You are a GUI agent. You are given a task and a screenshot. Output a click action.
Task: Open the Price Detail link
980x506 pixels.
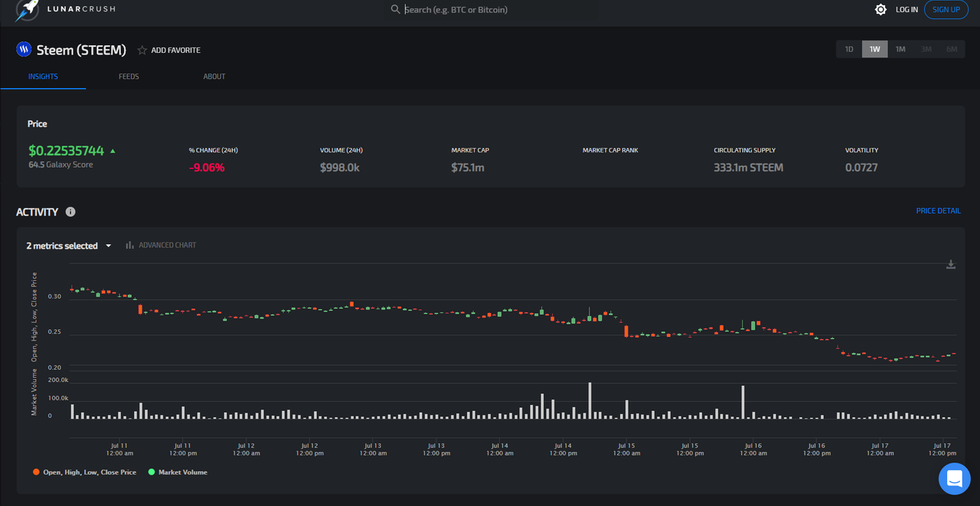click(x=939, y=211)
